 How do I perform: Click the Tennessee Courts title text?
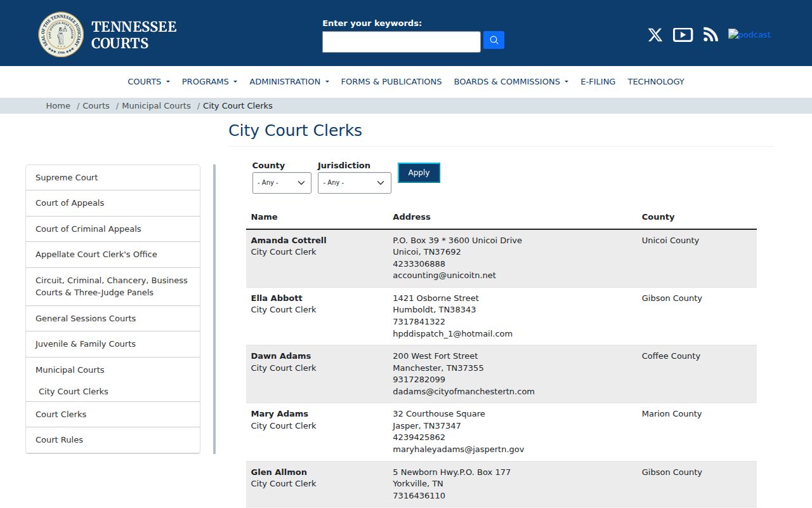click(x=134, y=35)
